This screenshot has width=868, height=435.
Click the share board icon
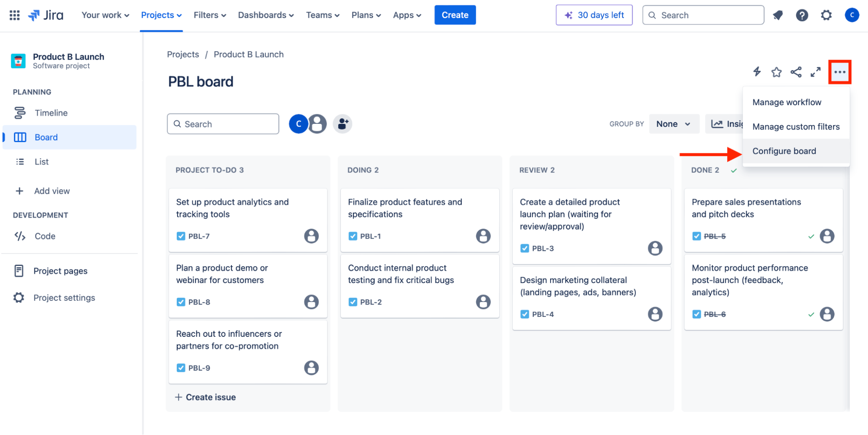tap(796, 72)
